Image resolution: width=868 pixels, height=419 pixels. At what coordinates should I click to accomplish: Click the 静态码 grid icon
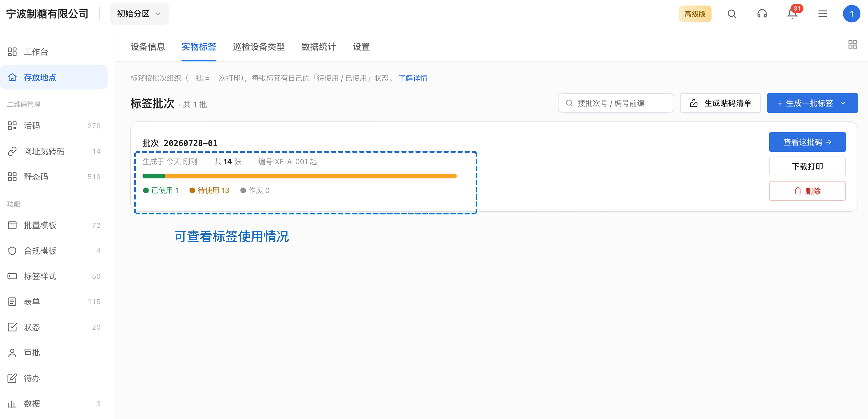click(x=12, y=177)
